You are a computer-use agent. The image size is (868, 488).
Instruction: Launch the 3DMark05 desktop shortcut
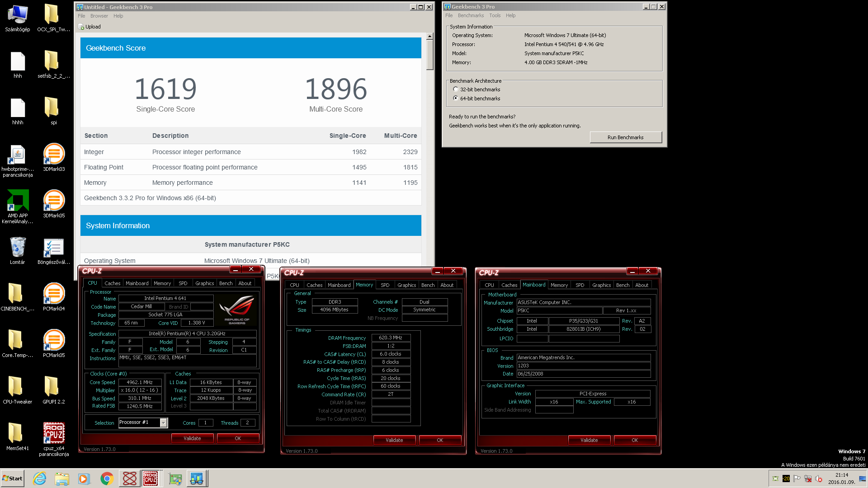(x=54, y=204)
